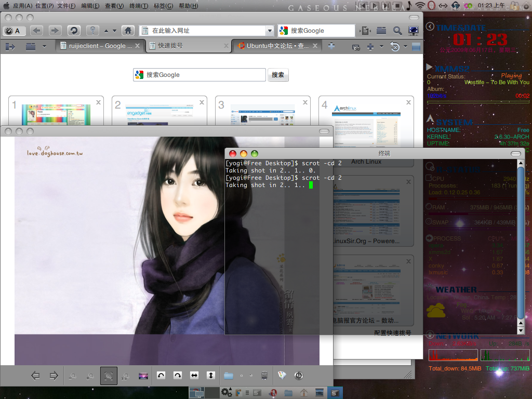Click browser back arrow button

pyautogui.click(x=36, y=31)
